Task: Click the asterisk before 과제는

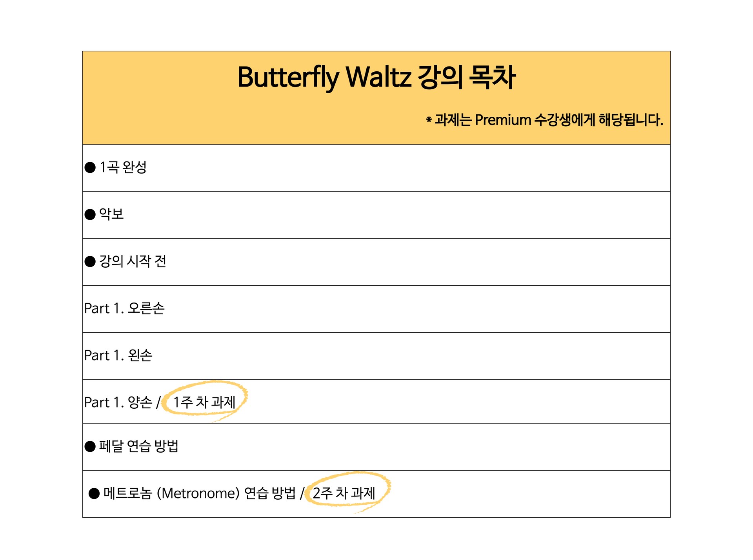Action: [x=429, y=120]
